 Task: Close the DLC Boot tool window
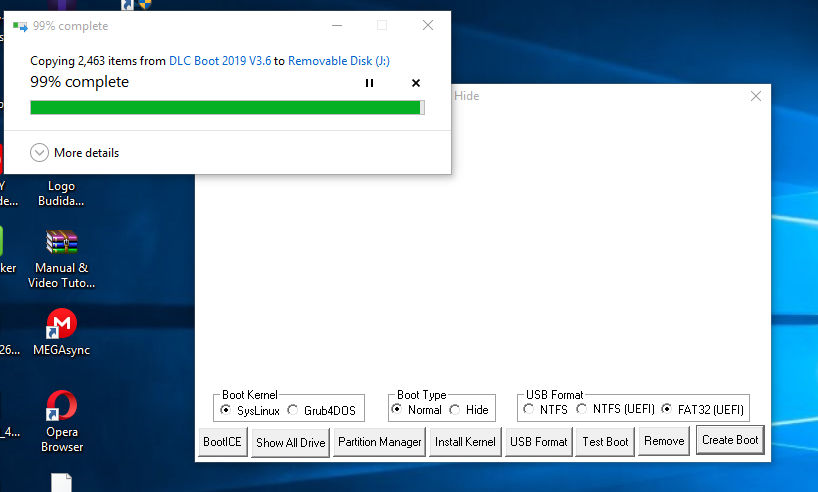[755, 96]
